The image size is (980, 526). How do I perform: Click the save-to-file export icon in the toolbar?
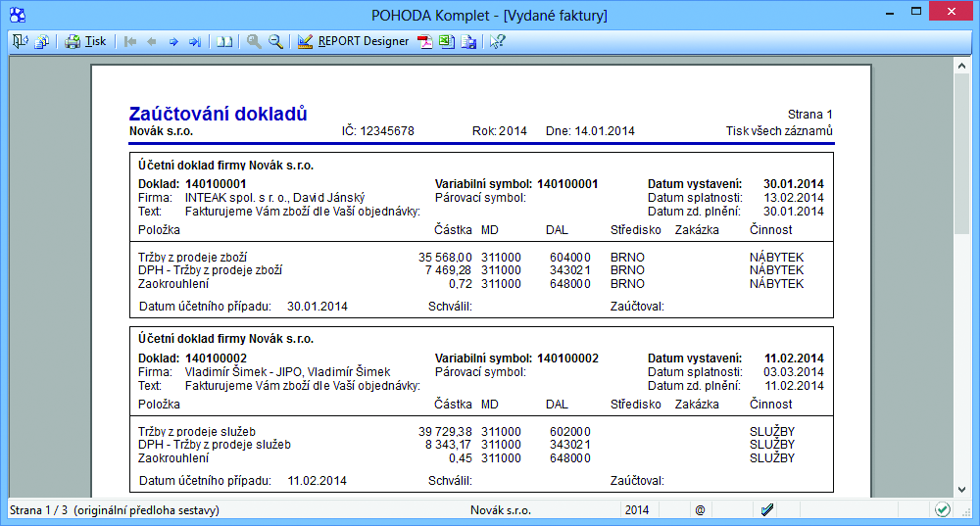coord(468,42)
